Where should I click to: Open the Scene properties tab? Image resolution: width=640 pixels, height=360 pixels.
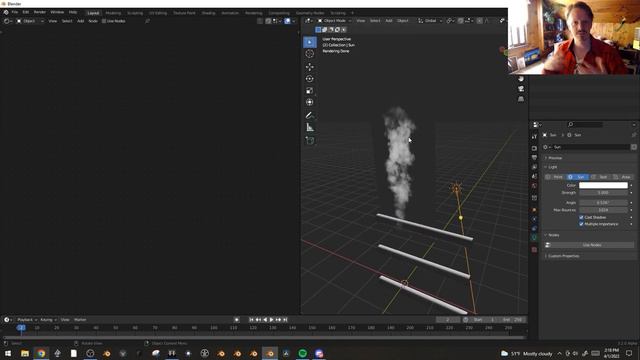pyautogui.click(x=534, y=176)
